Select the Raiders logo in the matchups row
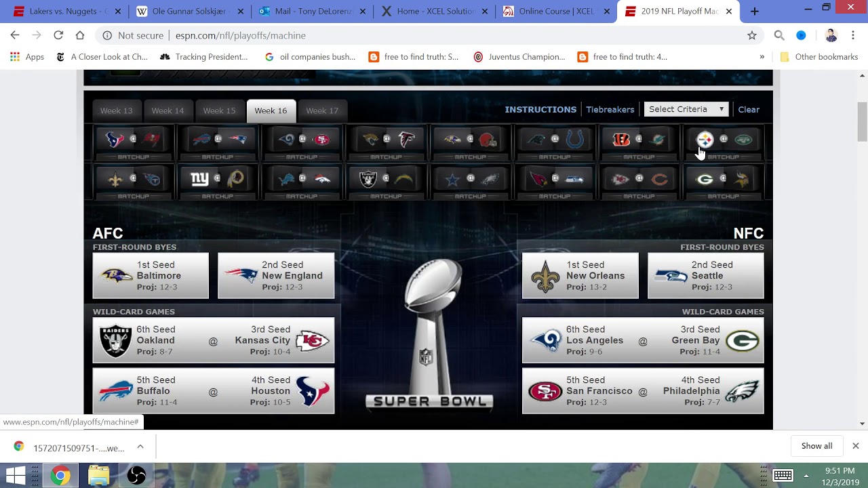This screenshot has width=868, height=488. point(368,179)
